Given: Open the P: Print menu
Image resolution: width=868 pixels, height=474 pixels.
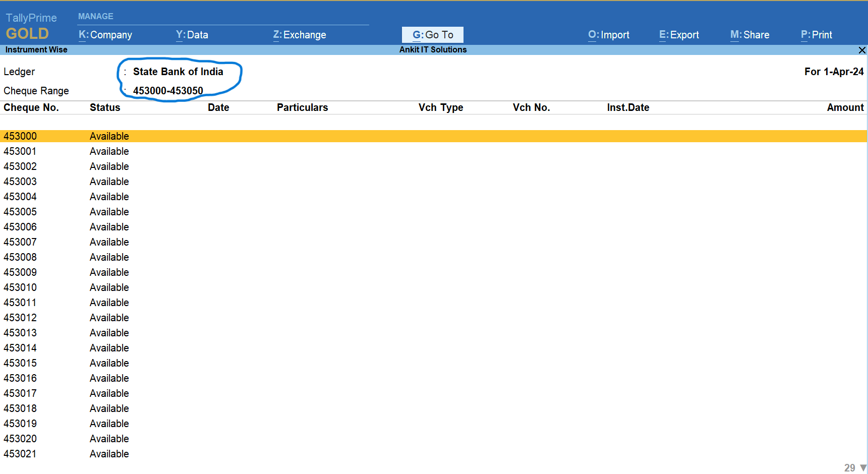Looking at the screenshot, I should pos(816,35).
